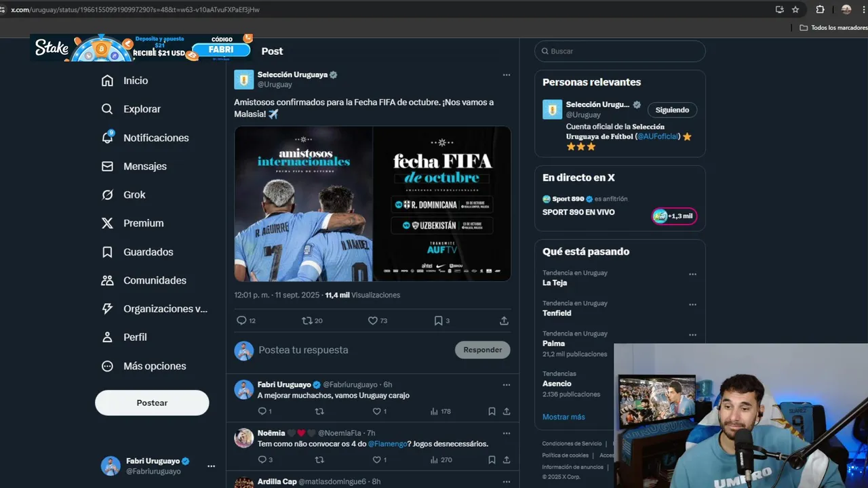The image size is (868, 488).
Task: Open the fecha FIFA de octubre image
Action: (x=442, y=203)
